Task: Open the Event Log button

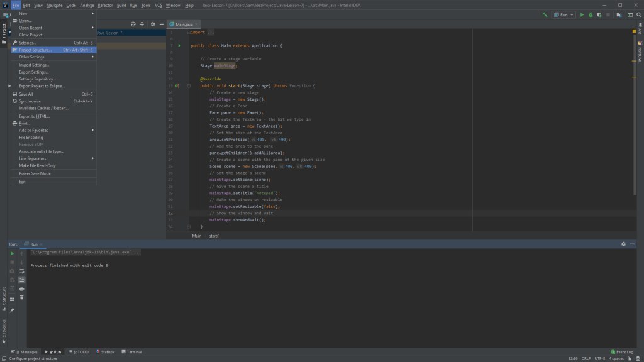Action: coord(622,352)
